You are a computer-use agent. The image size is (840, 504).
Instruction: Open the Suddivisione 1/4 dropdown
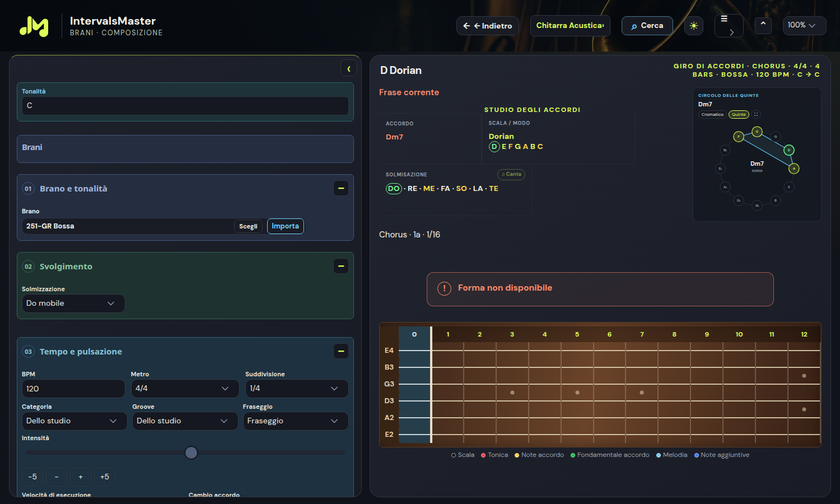pyautogui.click(x=297, y=389)
